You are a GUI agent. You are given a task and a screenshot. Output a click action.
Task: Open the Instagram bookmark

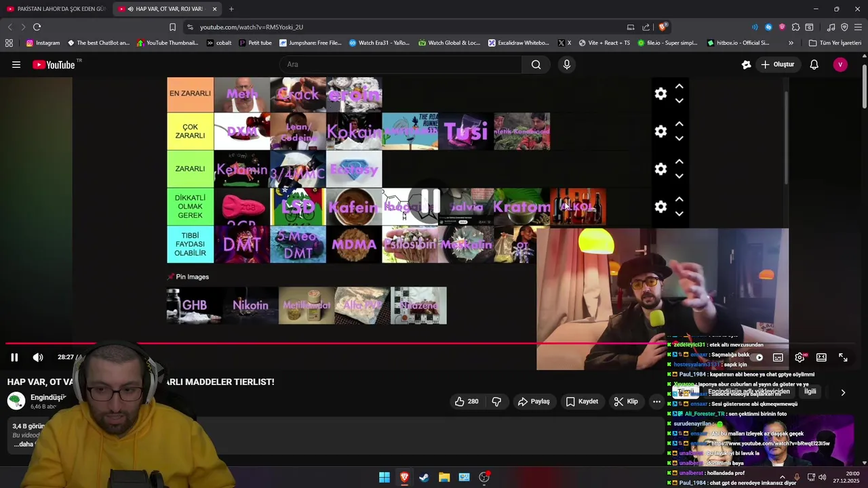click(43, 43)
